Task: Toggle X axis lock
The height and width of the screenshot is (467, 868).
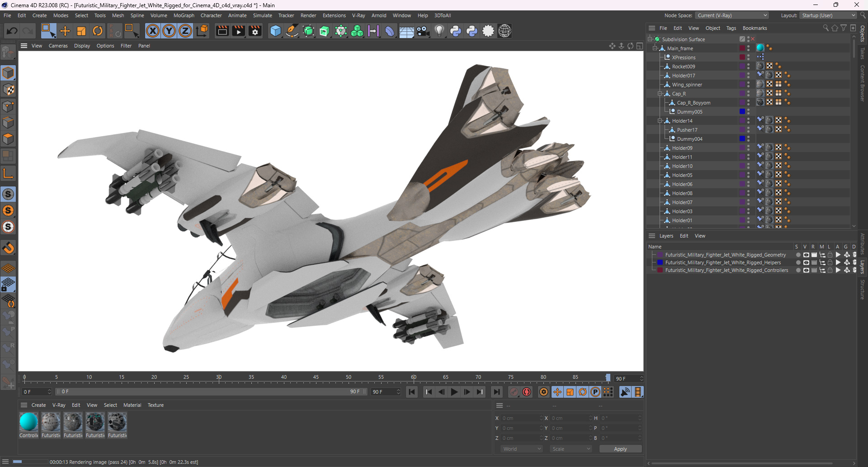Action: pyautogui.click(x=153, y=31)
